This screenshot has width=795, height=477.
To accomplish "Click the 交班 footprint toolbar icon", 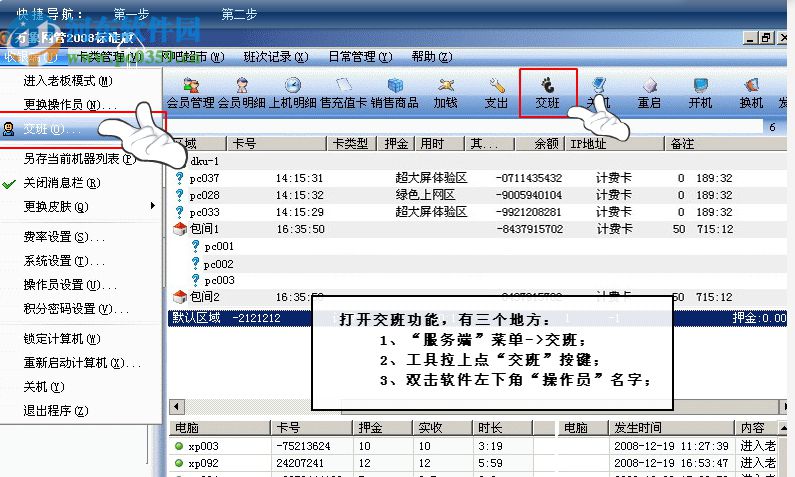I will 548,93.
